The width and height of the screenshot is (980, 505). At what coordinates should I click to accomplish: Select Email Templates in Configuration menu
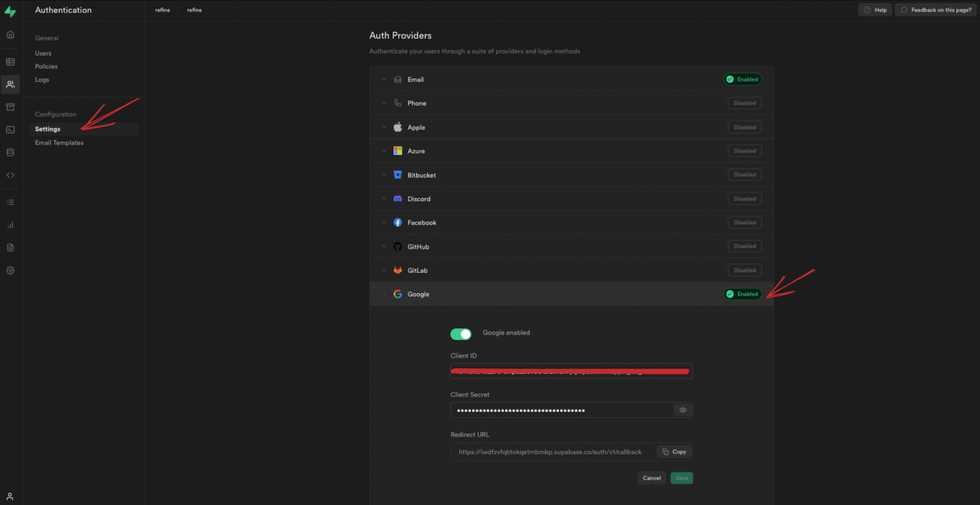tap(59, 143)
